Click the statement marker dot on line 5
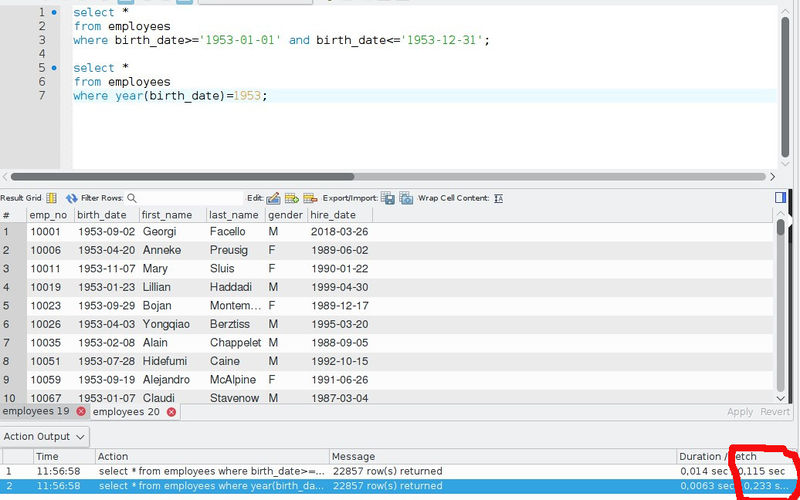Screen dimensions: 800x500 click(54, 68)
